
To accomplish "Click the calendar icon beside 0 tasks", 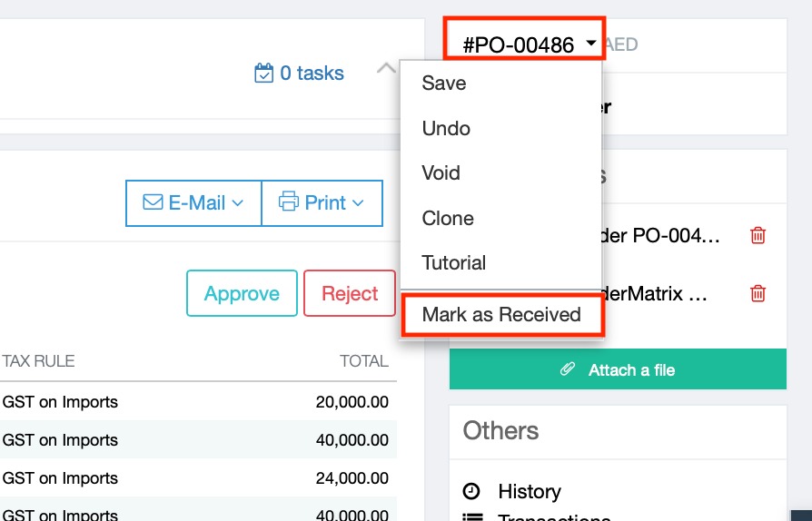I will click(264, 74).
